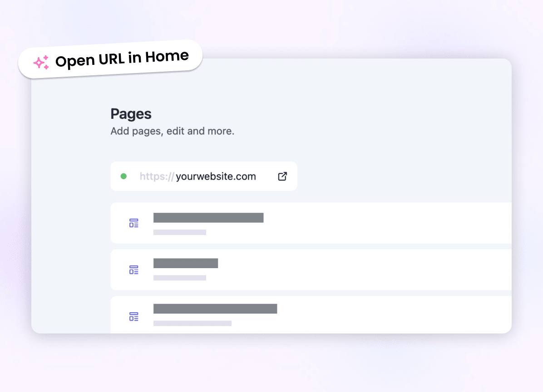Click the pink sparkle icon in the badge
The width and height of the screenshot is (543, 392).
point(41,63)
